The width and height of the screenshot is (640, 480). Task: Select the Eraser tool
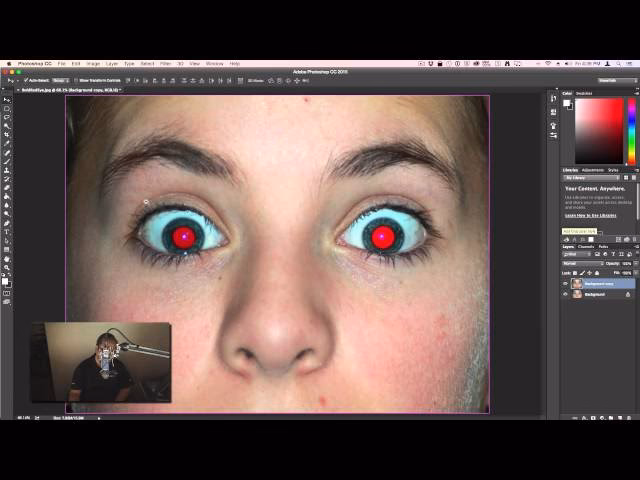[x=7, y=188]
